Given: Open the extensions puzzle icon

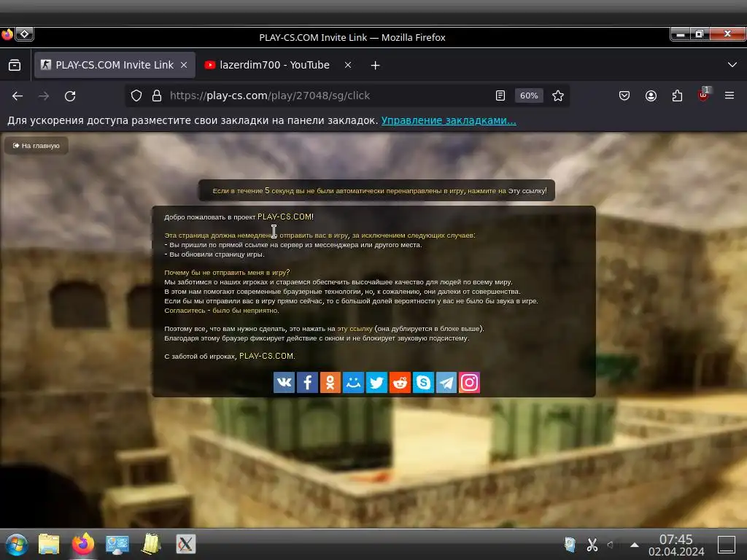Looking at the screenshot, I should (x=677, y=96).
